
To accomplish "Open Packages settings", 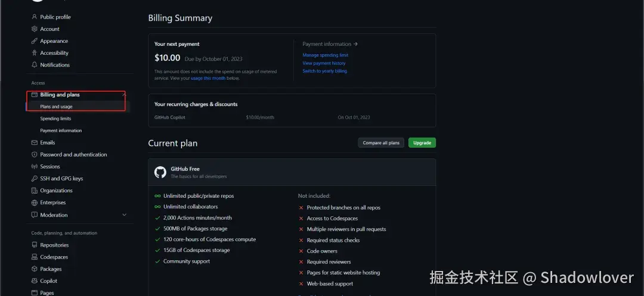I will (51, 269).
